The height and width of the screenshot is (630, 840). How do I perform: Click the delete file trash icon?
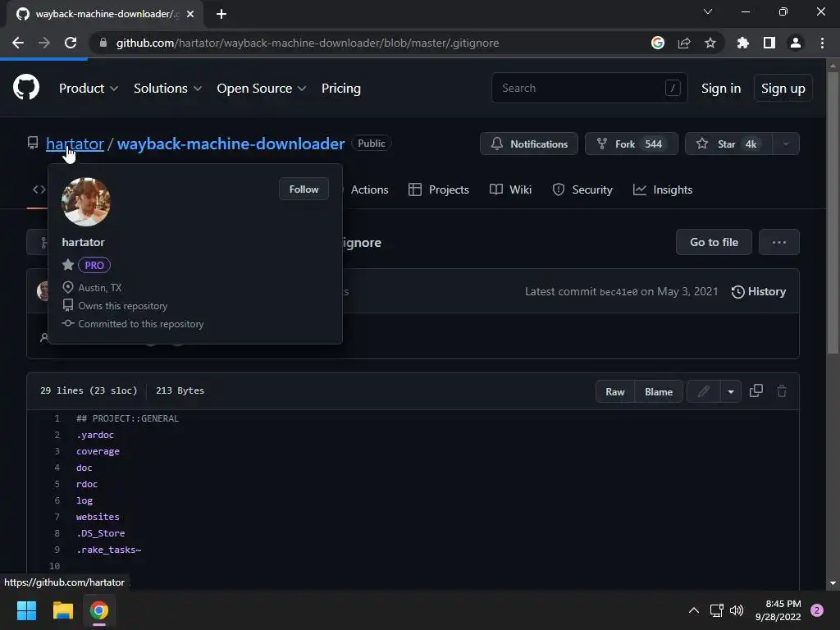782,391
